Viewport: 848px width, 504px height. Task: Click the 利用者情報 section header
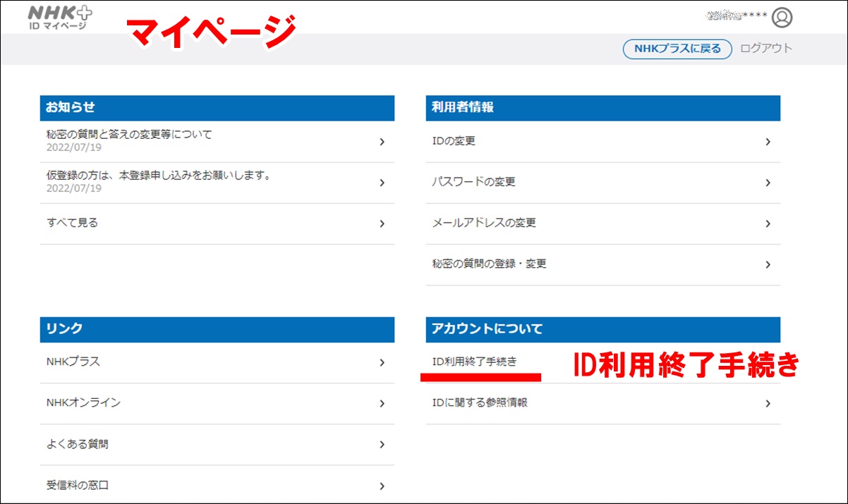pyautogui.click(x=603, y=108)
